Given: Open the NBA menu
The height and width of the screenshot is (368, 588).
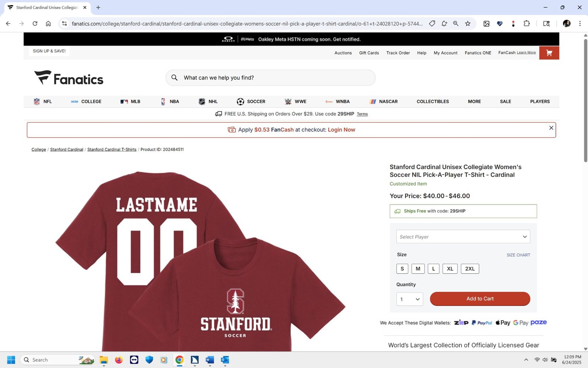Looking at the screenshot, I should coord(170,102).
